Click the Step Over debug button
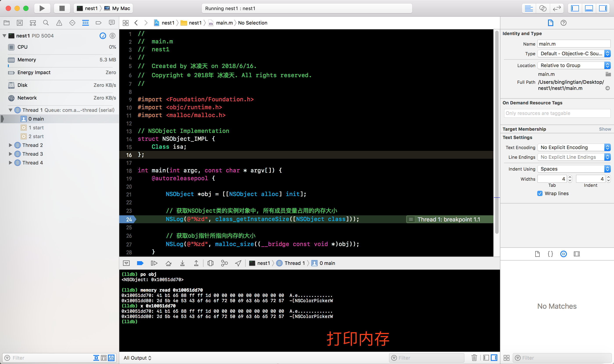The height and width of the screenshot is (364, 614). pyautogui.click(x=168, y=263)
